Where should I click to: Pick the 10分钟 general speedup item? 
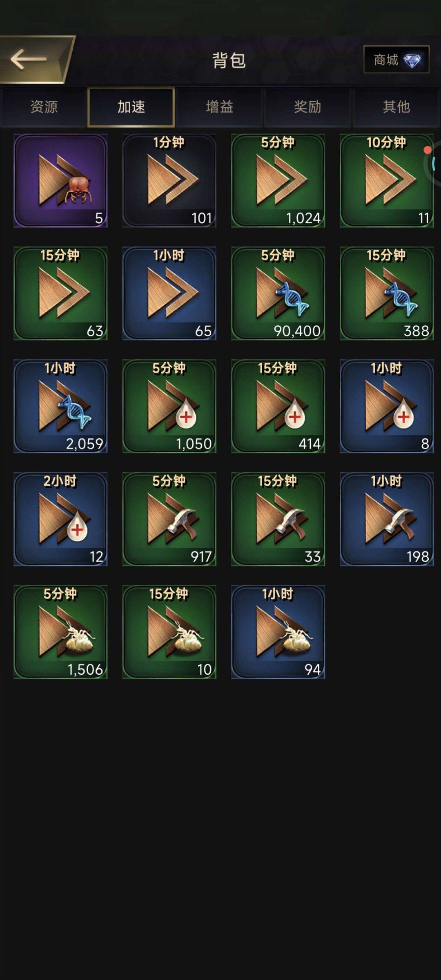tap(387, 180)
